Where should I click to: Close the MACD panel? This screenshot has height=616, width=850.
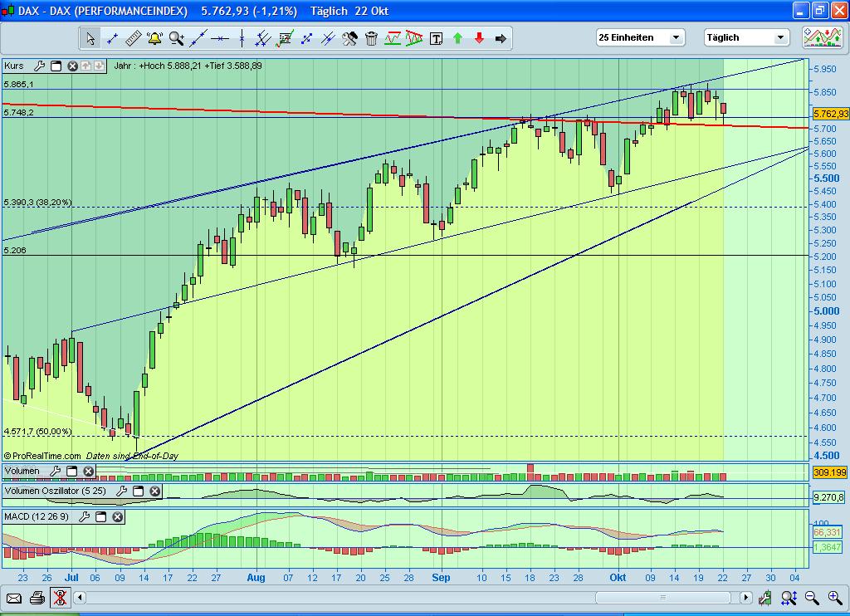[x=118, y=516]
